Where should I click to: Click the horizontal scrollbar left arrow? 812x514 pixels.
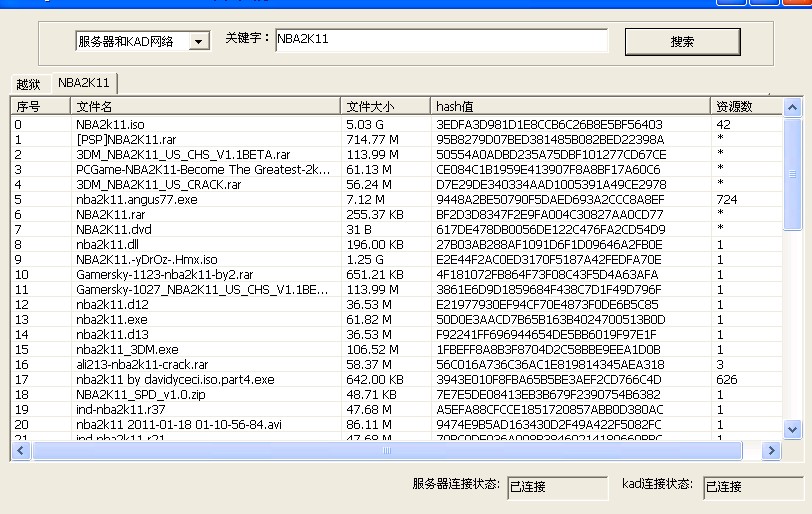pyautogui.click(x=21, y=450)
